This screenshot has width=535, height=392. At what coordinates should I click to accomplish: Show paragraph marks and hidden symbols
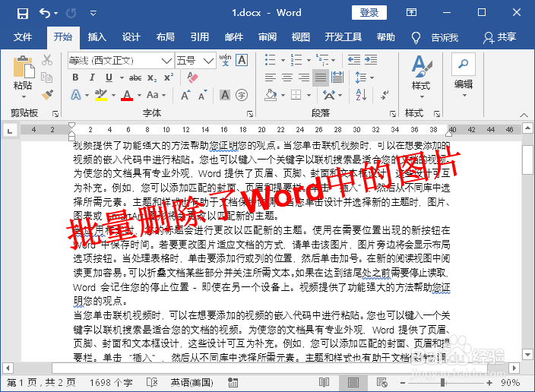tap(385, 95)
